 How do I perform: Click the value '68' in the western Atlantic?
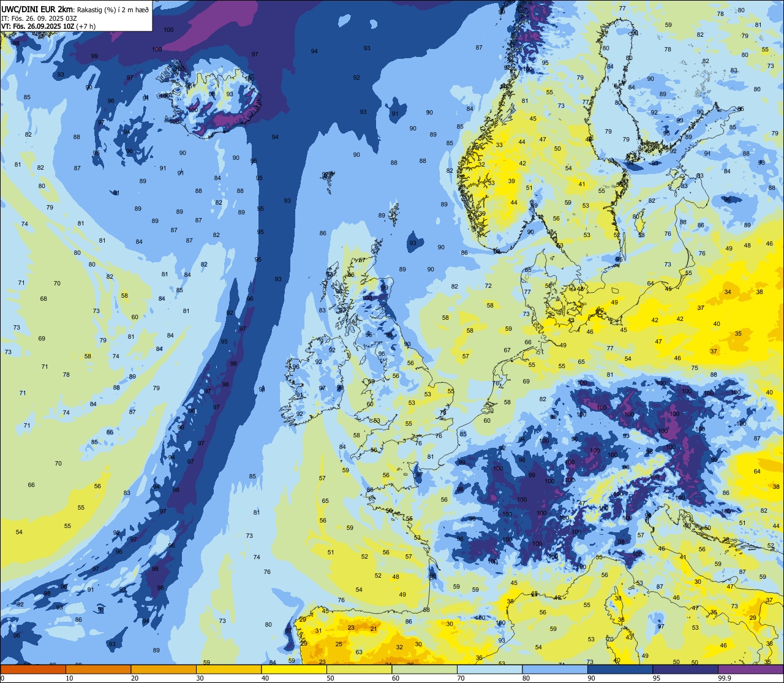[x=43, y=299]
